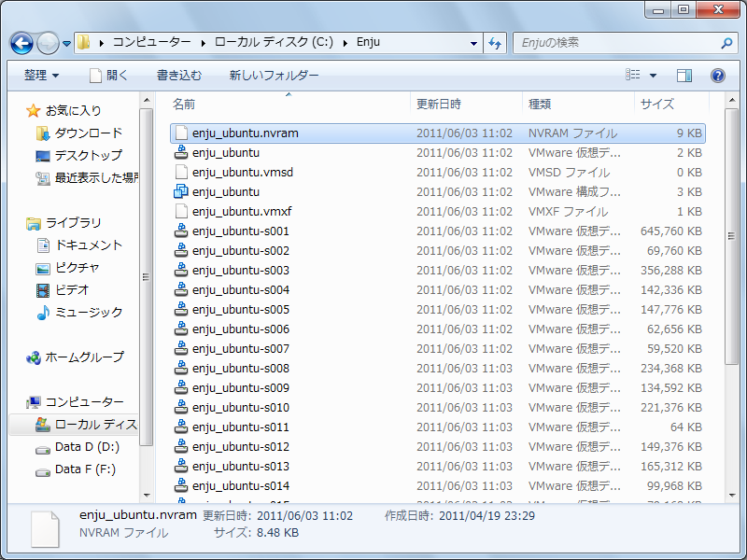Viewport: 747px width, 560px height.
Task: Select the enju_ubuntu.vmxf file
Action: coord(437,211)
